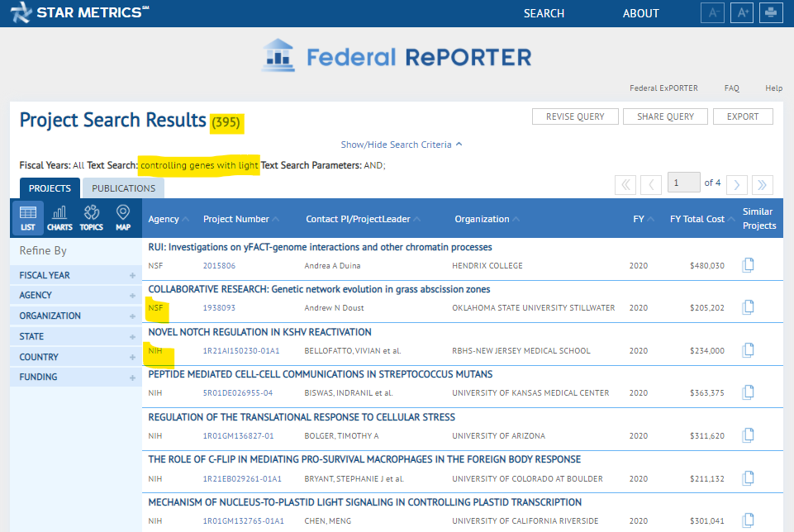
Task: Open NUCLEUS-TO-PLASTID LIGHT SIGNALING title
Action: 364,502
